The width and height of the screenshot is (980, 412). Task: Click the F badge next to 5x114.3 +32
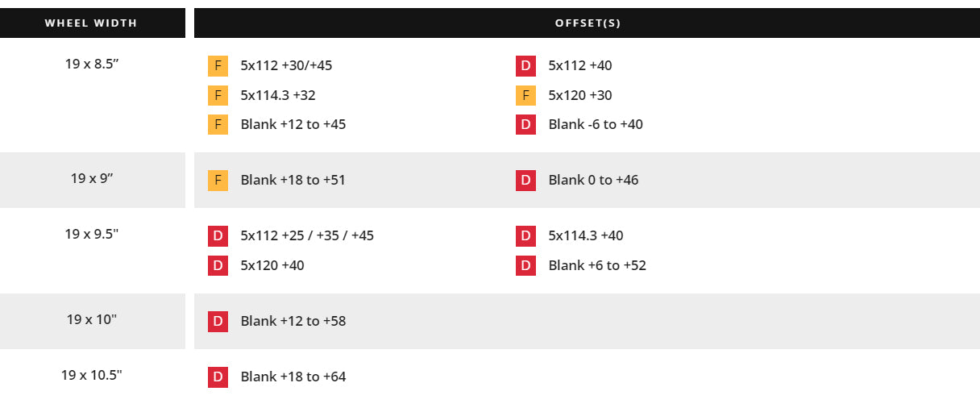pyautogui.click(x=218, y=96)
